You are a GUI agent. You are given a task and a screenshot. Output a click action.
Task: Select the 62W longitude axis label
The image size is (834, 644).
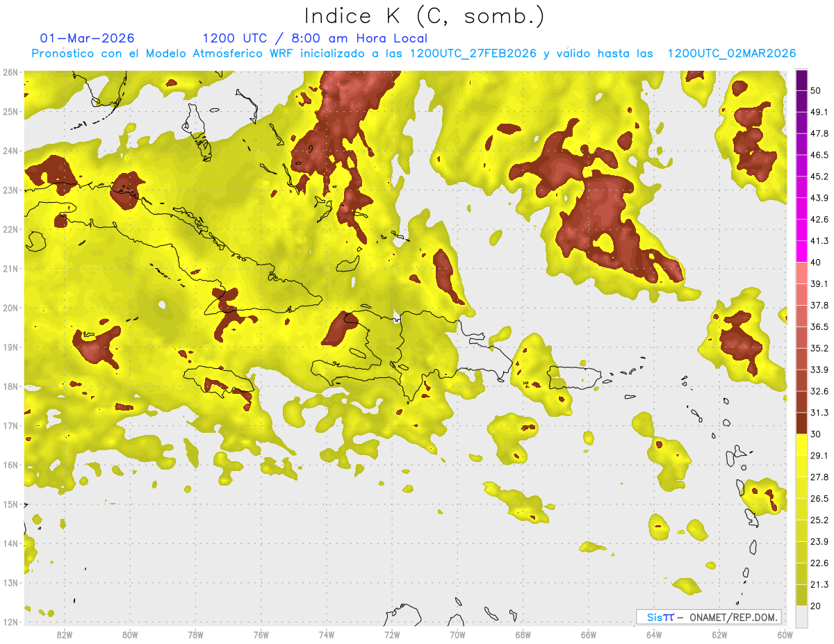tap(719, 634)
